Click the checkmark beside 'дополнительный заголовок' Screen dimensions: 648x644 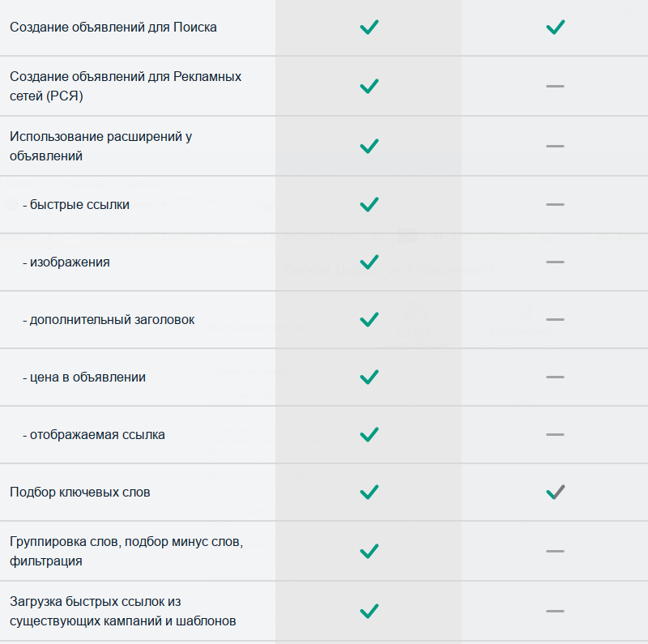(369, 319)
